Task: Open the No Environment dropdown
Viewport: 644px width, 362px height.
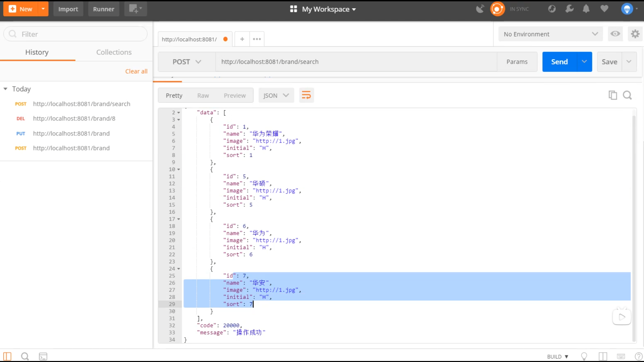Action: click(x=550, y=34)
